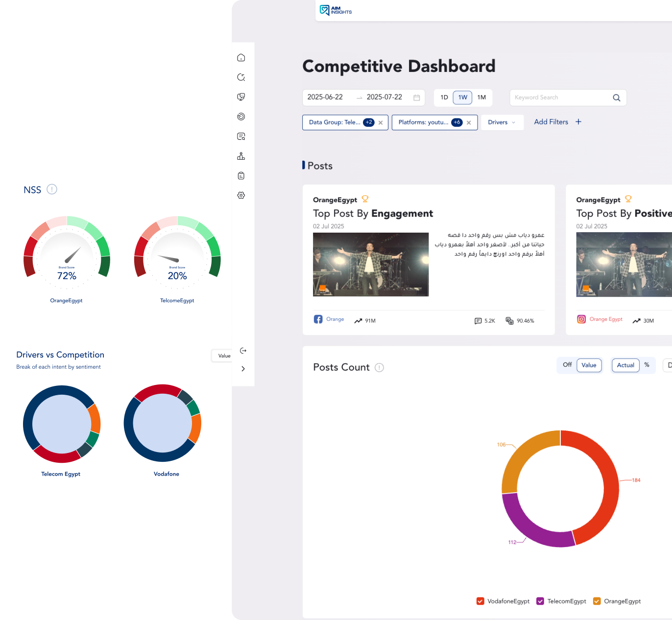This screenshot has height=620, width=672.
Task: Expand the sidebar with chevron arrow
Action: [243, 369]
